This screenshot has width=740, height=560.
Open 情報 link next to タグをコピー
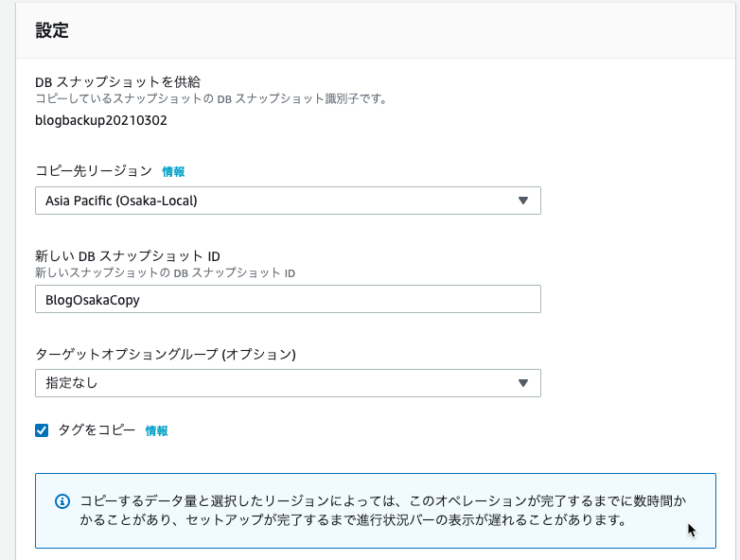[x=156, y=430]
